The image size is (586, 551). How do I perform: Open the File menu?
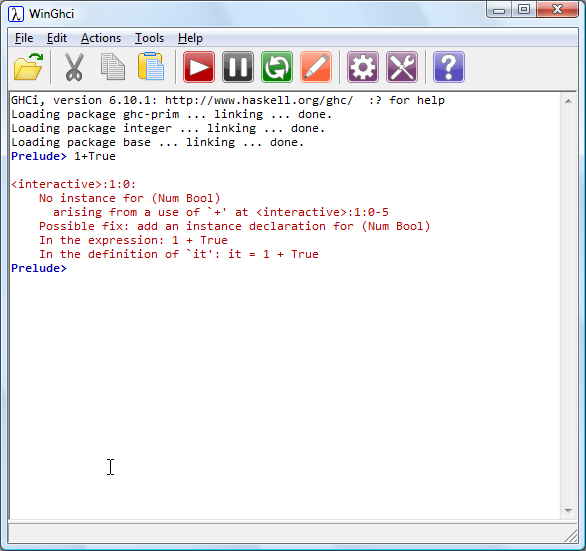click(24, 38)
